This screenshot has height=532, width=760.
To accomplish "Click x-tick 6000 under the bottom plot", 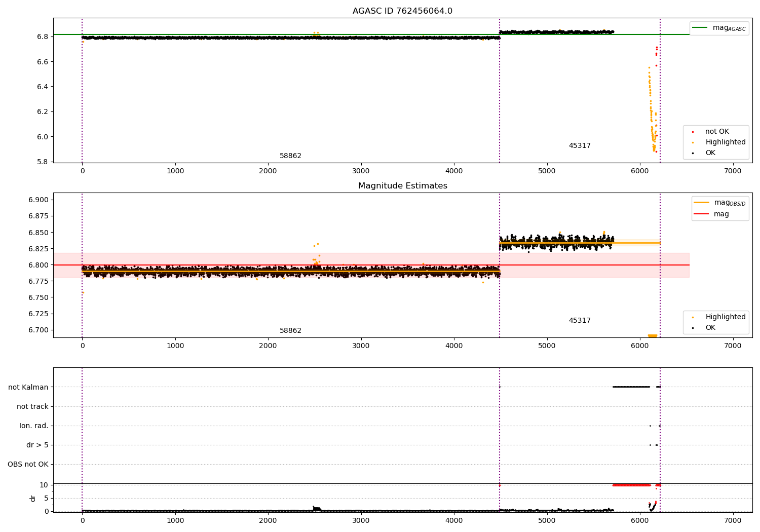I will (640, 521).
